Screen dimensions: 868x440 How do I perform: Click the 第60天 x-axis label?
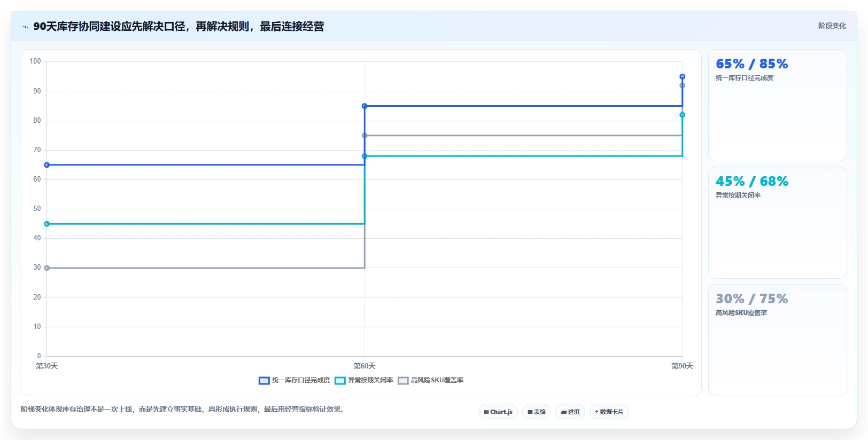pos(365,366)
